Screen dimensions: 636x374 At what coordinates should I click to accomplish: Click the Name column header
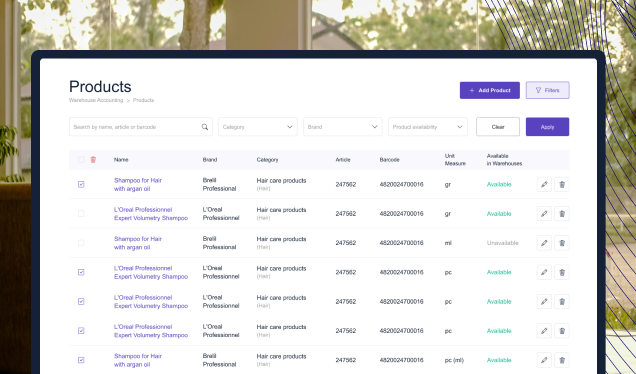[121, 160]
